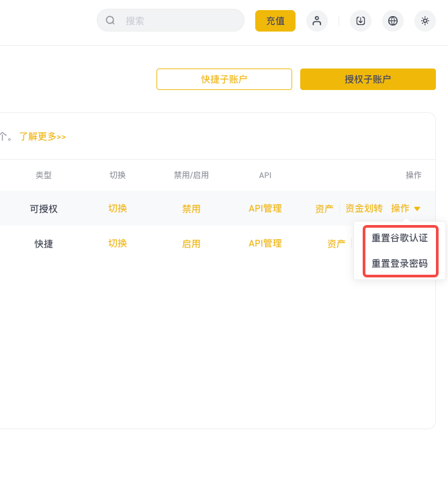Open the globe language selector
Viewport: 448px width, 489px height.
(393, 21)
